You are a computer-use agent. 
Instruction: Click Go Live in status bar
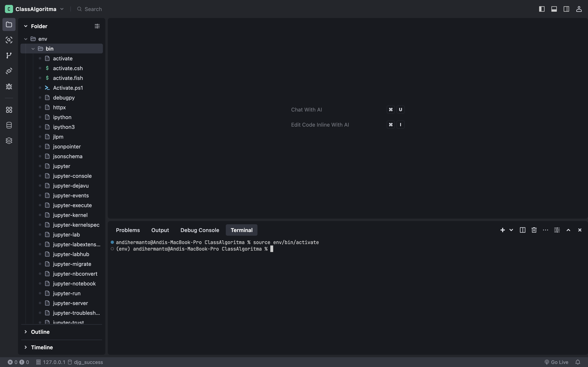[557, 362]
